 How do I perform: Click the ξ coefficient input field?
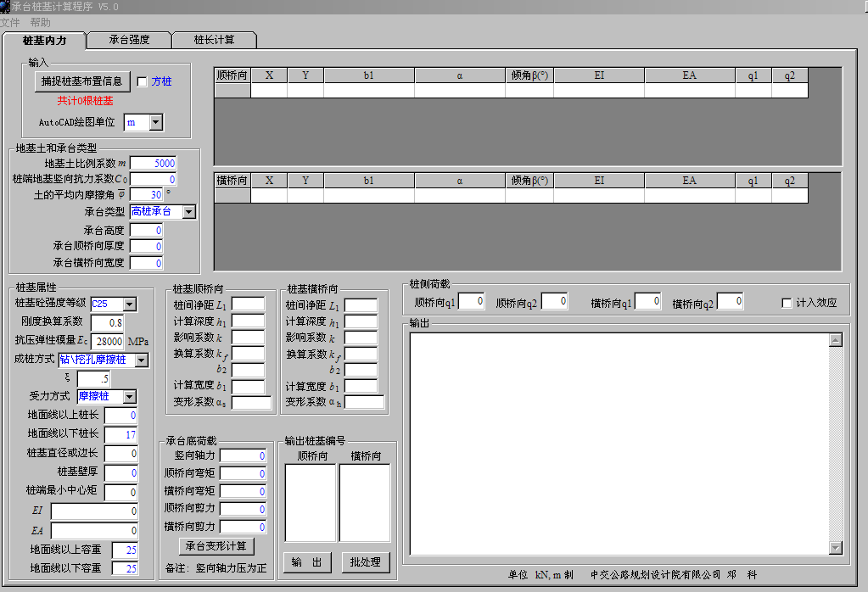(x=93, y=379)
